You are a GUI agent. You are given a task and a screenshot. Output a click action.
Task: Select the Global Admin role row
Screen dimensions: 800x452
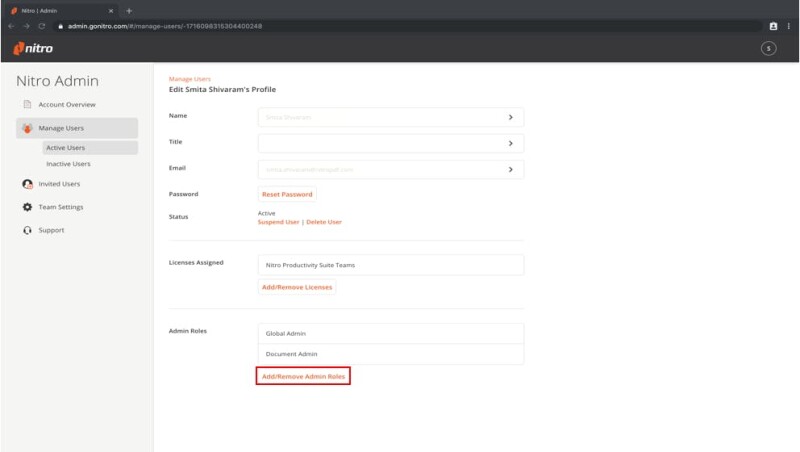pyautogui.click(x=391, y=334)
